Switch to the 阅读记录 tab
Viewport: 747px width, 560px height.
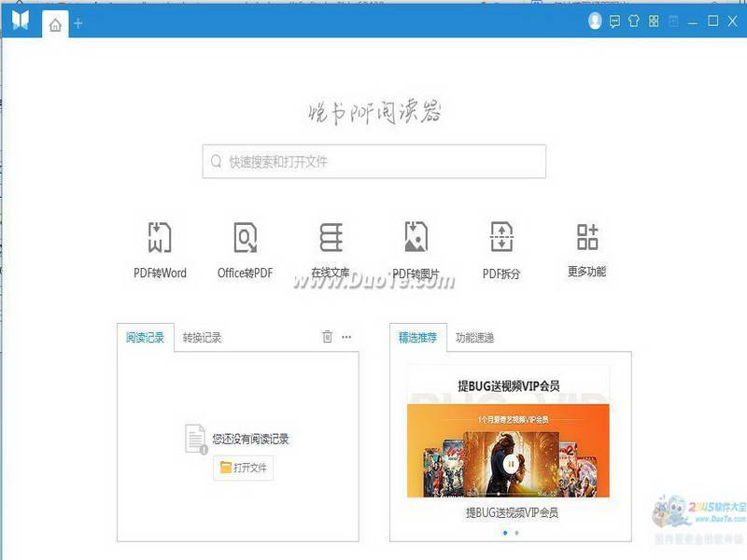click(146, 338)
